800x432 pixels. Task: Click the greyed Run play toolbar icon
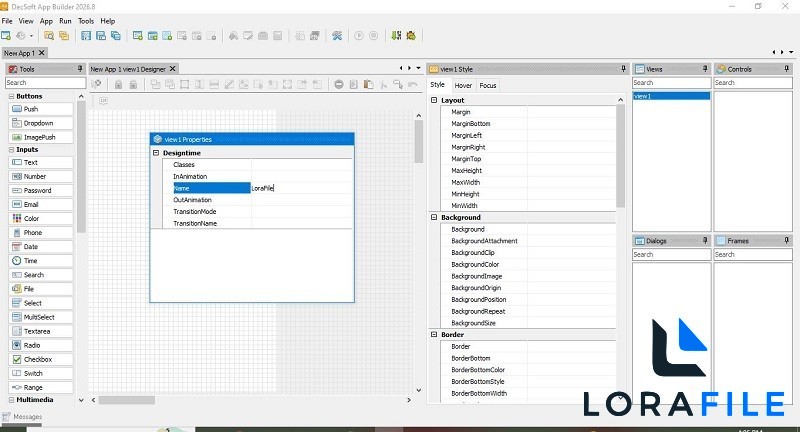(359, 36)
